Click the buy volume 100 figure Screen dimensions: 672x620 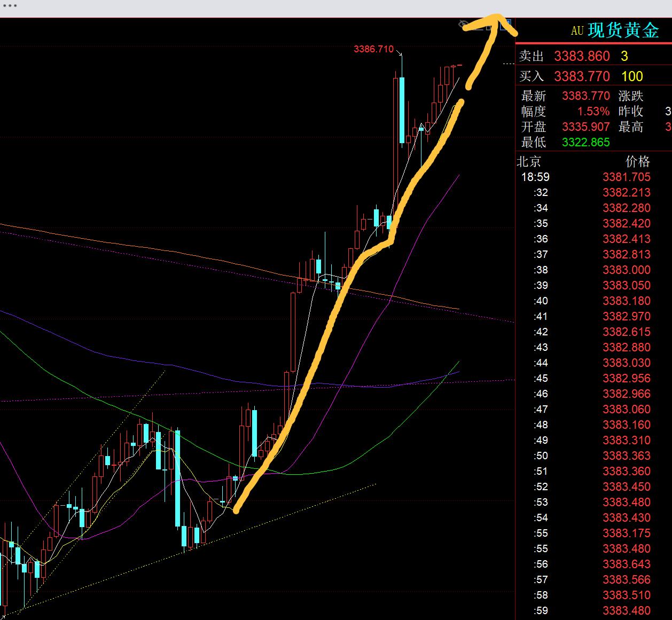(x=632, y=76)
